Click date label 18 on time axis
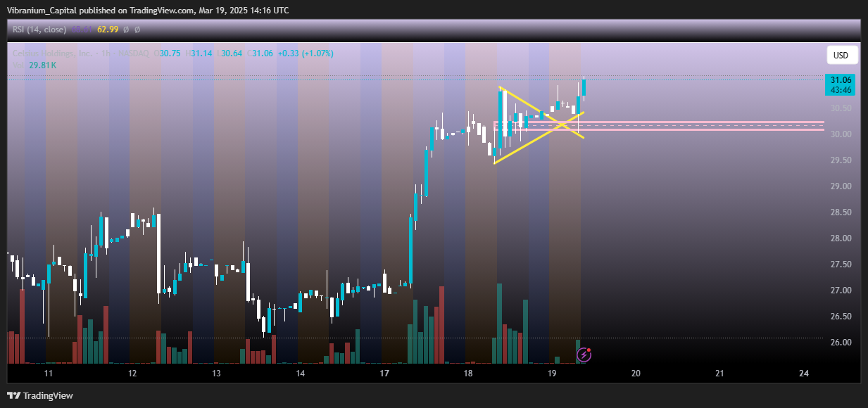The width and height of the screenshot is (868, 408). [x=468, y=374]
